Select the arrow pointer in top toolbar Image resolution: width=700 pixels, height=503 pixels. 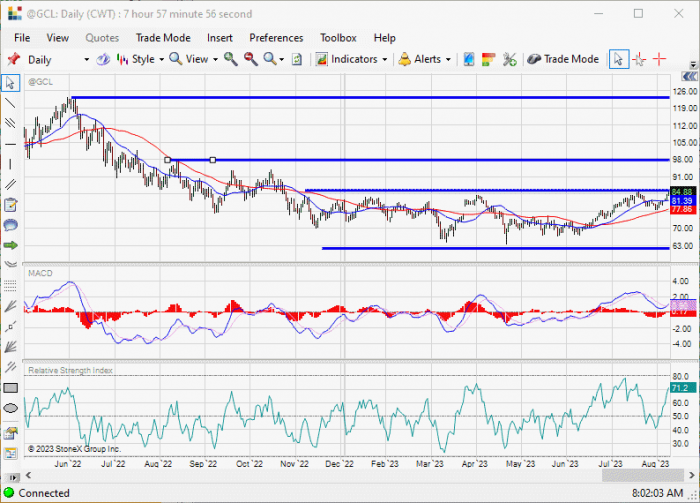tap(619, 59)
